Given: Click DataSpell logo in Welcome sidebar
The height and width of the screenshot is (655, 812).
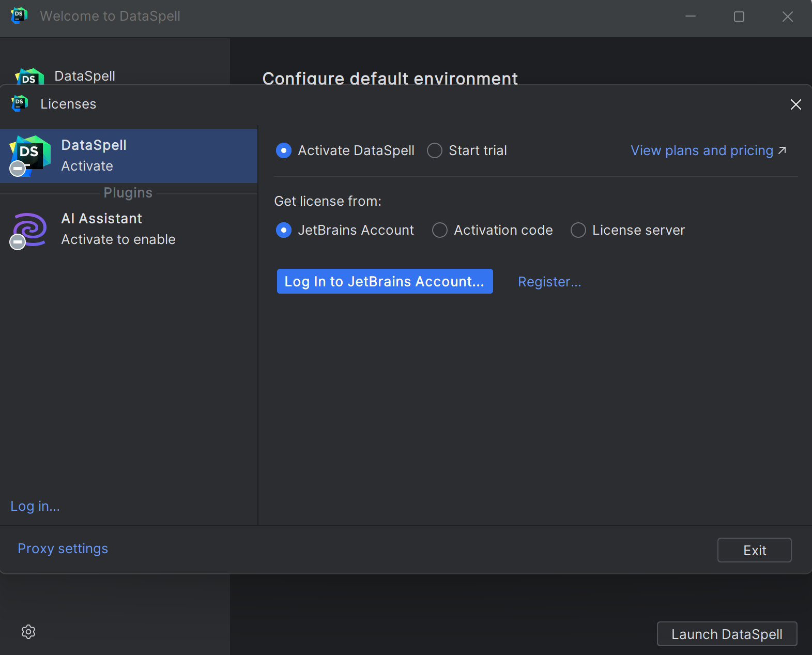Looking at the screenshot, I should 29,77.
